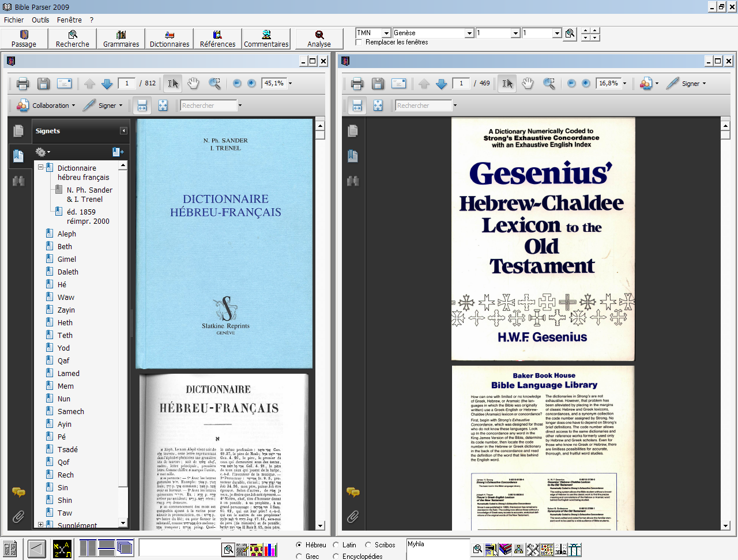Open the Fenêtre menu
The width and height of the screenshot is (738, 560).
[x=69, y=20]
